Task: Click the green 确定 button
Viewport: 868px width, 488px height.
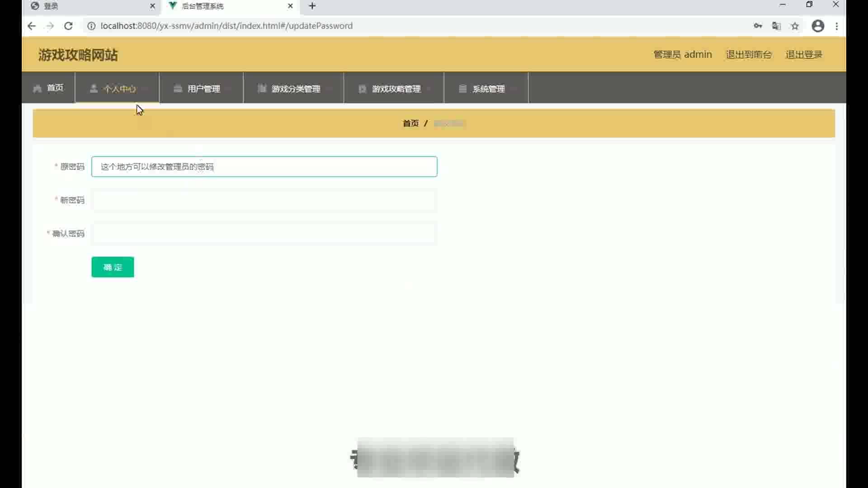Action: click(x=113, y=267)
